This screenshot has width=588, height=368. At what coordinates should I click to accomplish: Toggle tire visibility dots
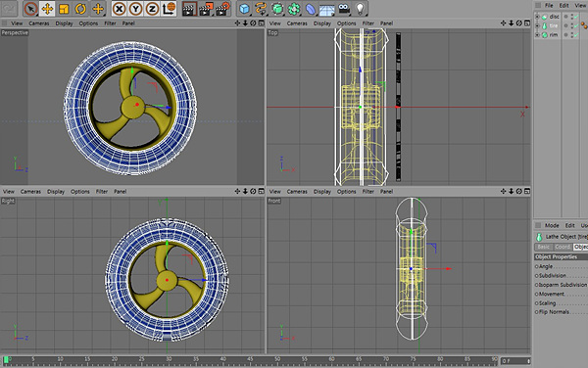click(571, 25)
